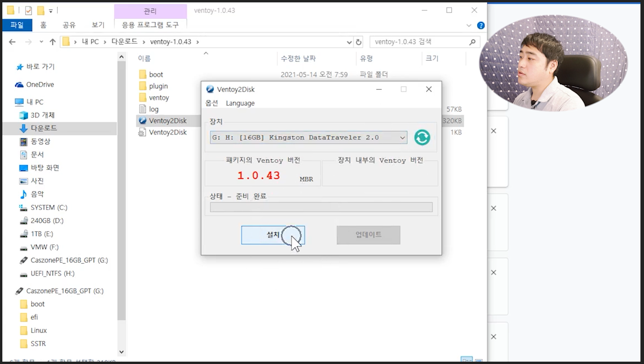Open the 응용 프로그램 도구 tab
The height and width of the screenshot is (364, 644).
[x=150, y=25]
